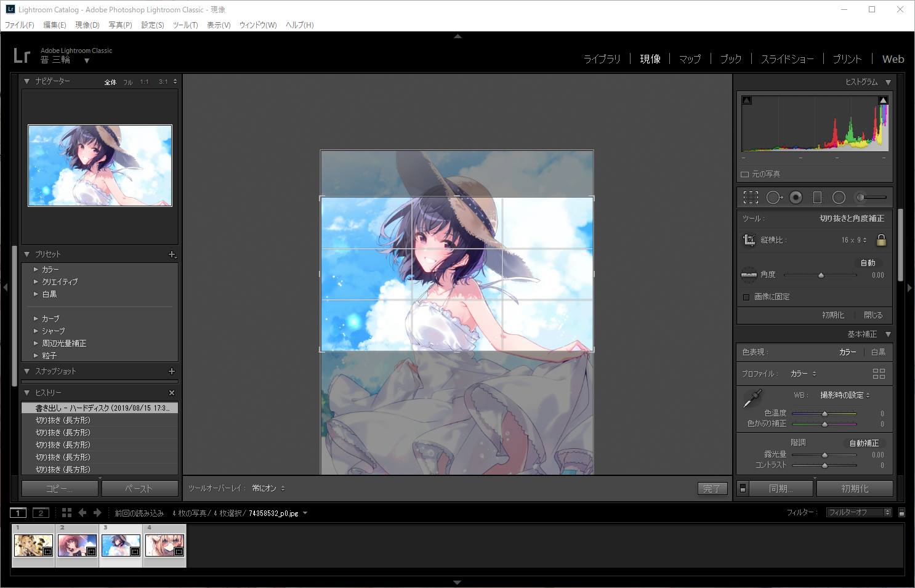Add a new preset with plus icon
This screenshot has height=588, width=915.
pos(172,254)
